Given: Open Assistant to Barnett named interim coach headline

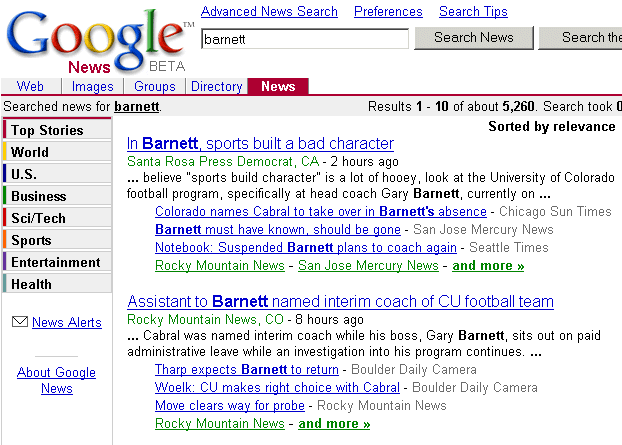Looking at the screenshot, I should (340, 301).
